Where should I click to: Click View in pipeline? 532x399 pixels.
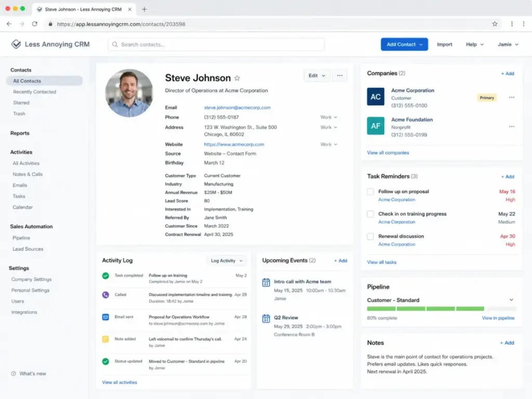[x=498, y=318]
